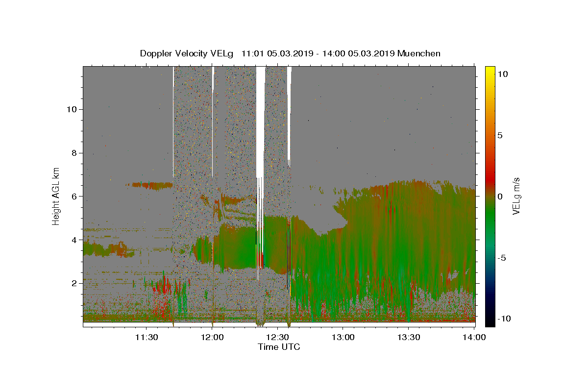Image resolution: width=588 pixels, height=392 pixels.
Task: Click the 13:30 time tick label
Action: [x=408, y=337]
